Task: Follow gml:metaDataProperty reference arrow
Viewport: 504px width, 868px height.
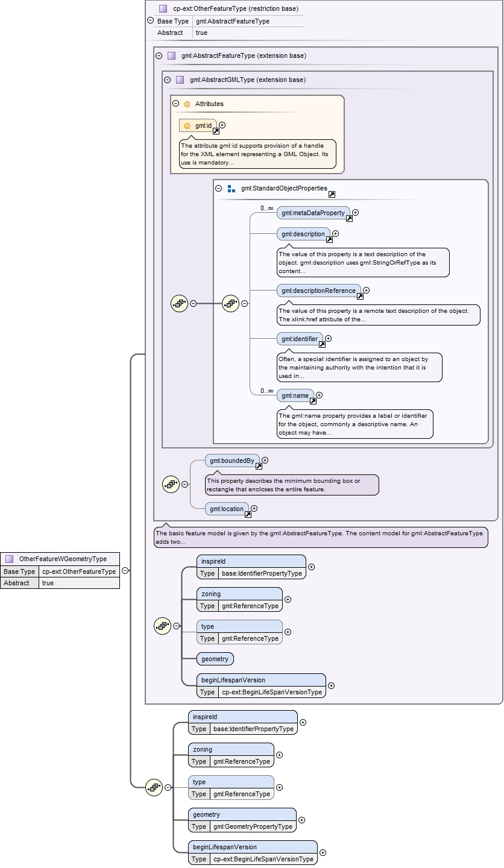Action: tap(349, 219)
